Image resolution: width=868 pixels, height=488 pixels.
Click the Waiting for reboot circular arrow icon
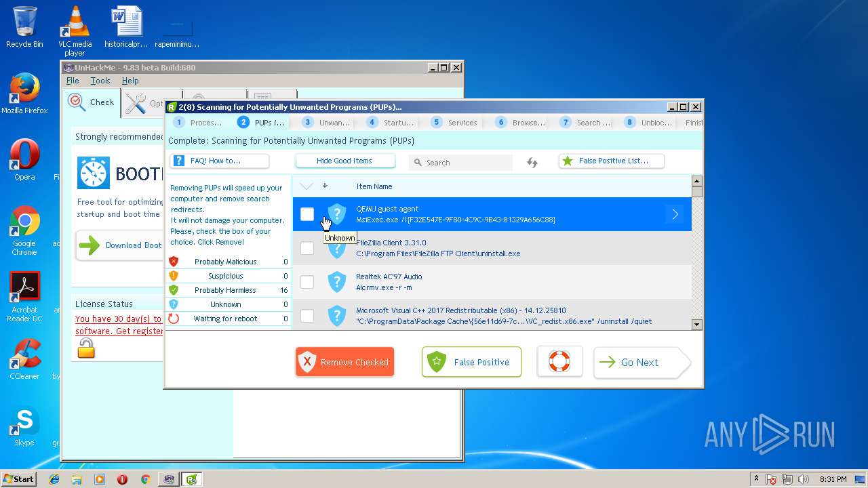[x=174, y=319]
